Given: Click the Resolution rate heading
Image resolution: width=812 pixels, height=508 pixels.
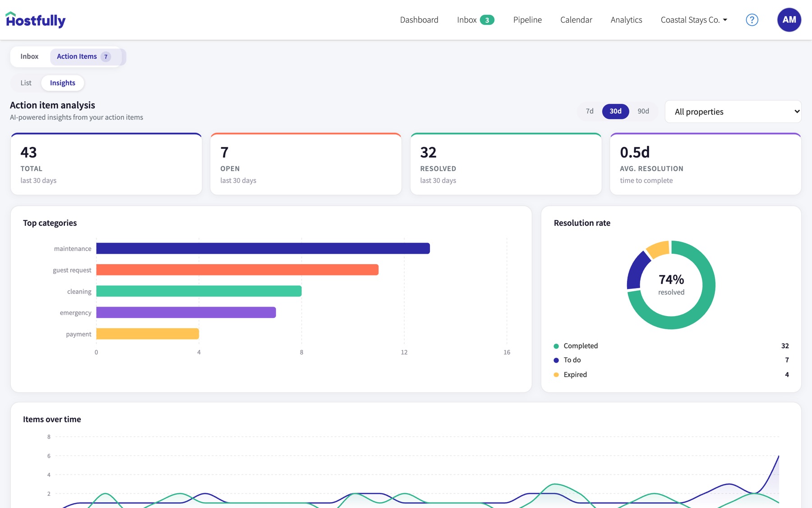Looking at the screenshot, I should (582, 223).
